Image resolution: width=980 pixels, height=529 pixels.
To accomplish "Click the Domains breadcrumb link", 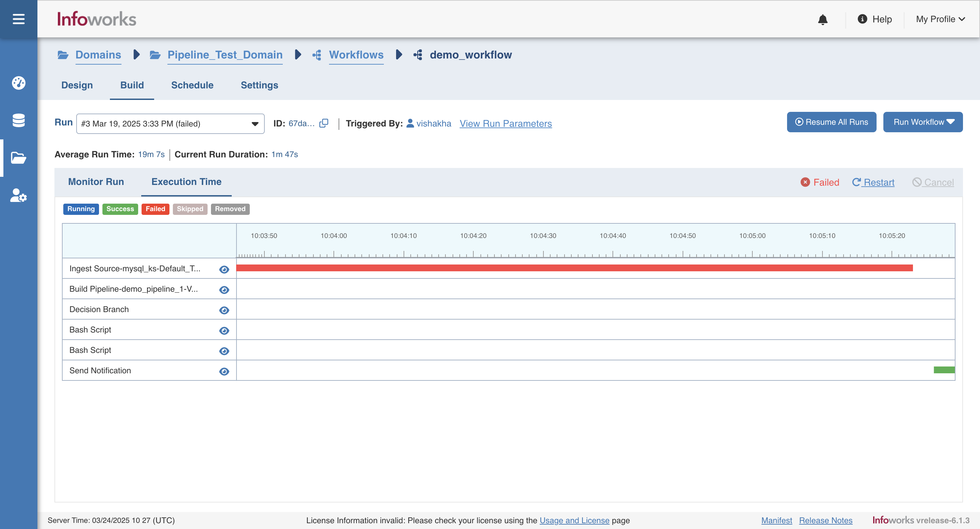I will (x=98, y=55).
